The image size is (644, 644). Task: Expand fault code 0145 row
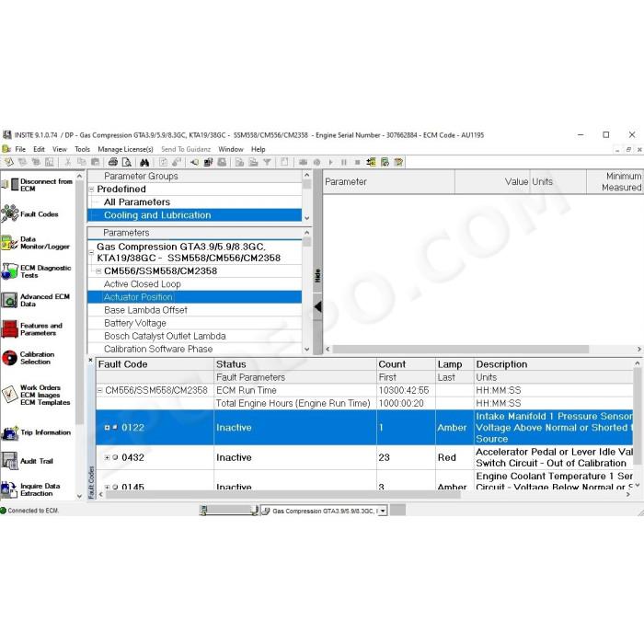coord(108,487)
